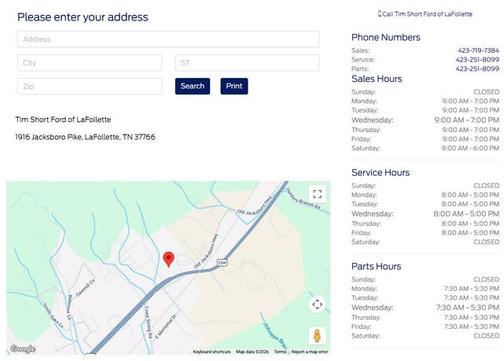This screenshot has width=504, height=361.
Task: Click the Zip input field
Action: click(x=89, y=86)
